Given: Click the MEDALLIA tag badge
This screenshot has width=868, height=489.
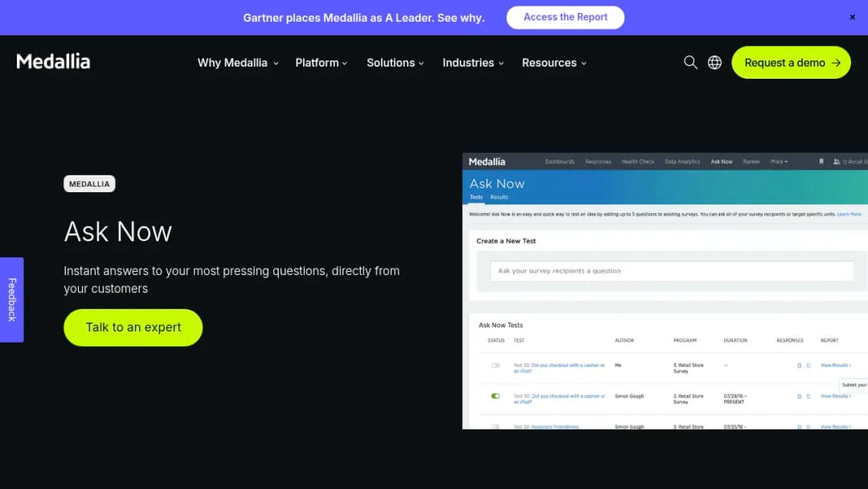Looking at the screenshot, I should point(89,184).
